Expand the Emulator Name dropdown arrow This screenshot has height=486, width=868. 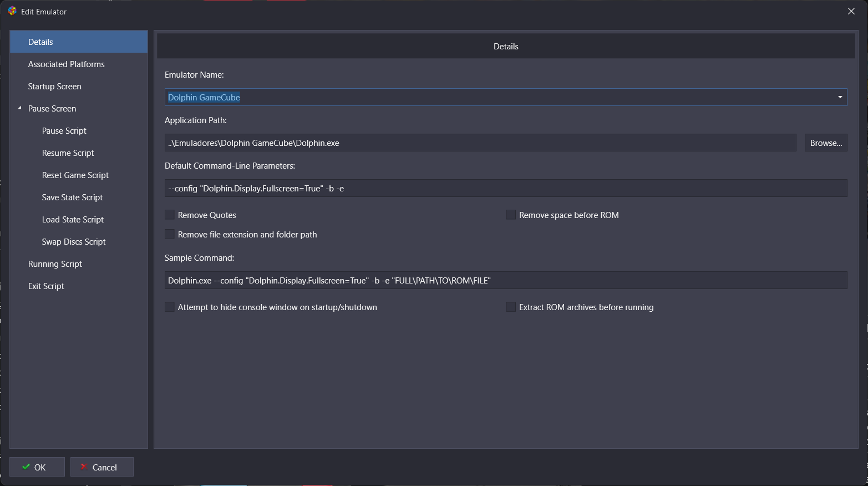(840, 97)
